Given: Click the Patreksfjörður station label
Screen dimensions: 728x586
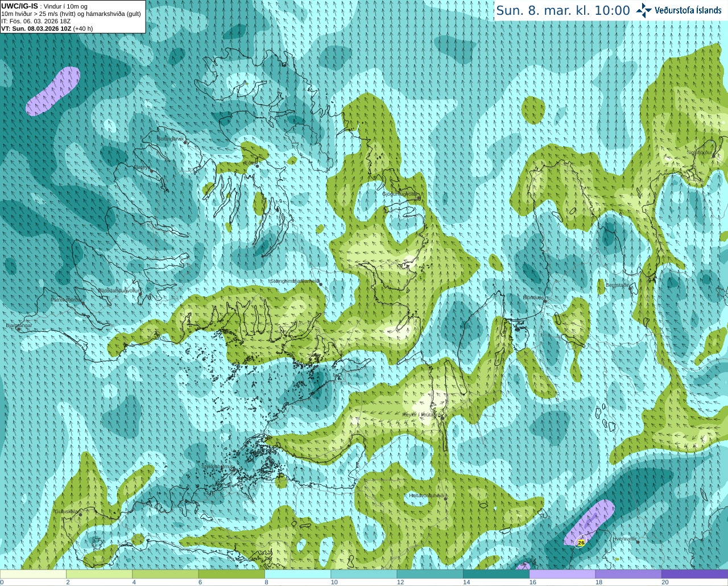Looking at the screenshot, I should tap(67, 299).
